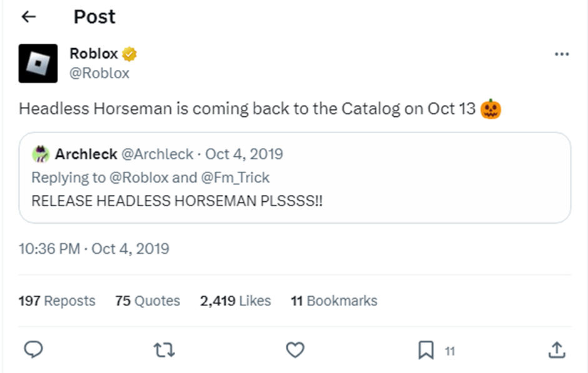Open the three-dot more options menu
588x373 pixels.
pos(562,54)
